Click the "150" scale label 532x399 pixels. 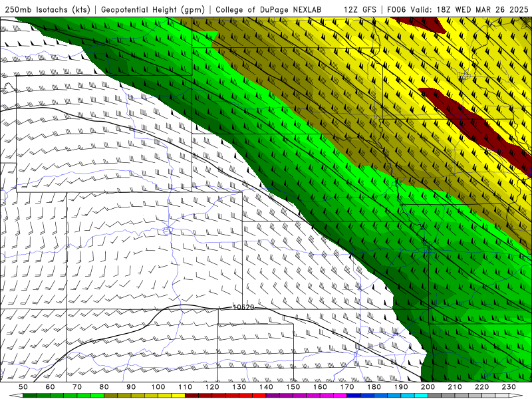pyautogui.click(x=293, y=387)
